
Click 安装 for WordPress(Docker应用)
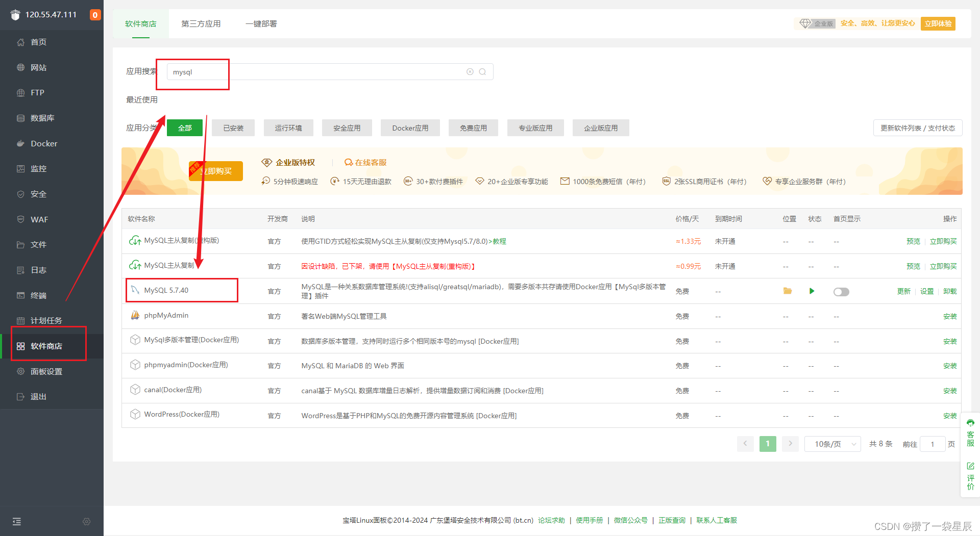tap(950, 416)
